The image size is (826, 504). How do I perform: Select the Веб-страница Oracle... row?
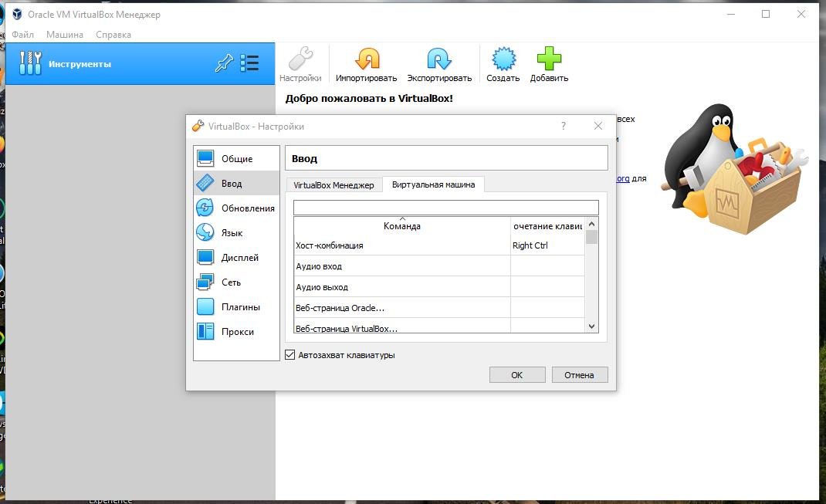click(439, 307)
